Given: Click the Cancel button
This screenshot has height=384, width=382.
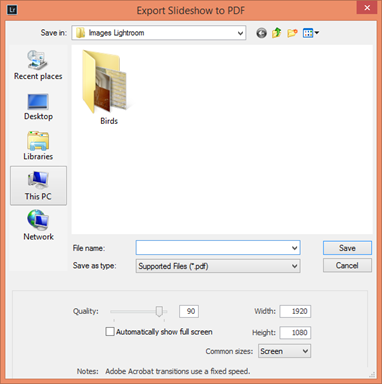Looking at the screenshot, I should (x=347, y=265).
